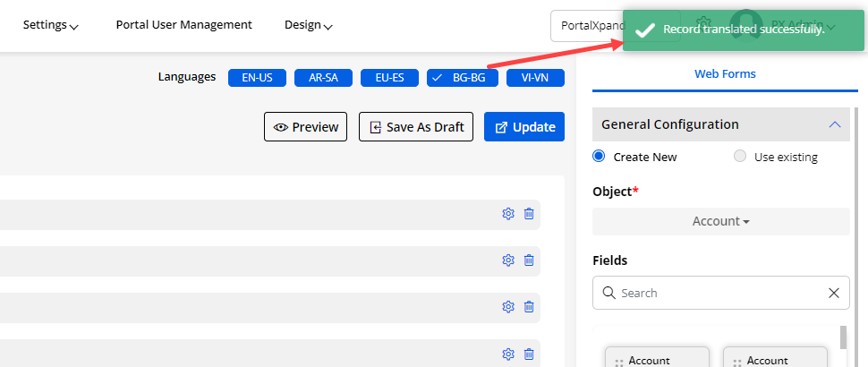Open the Account object dropdown
Screen dimensions: 868x367
click(x=720, y=221)
